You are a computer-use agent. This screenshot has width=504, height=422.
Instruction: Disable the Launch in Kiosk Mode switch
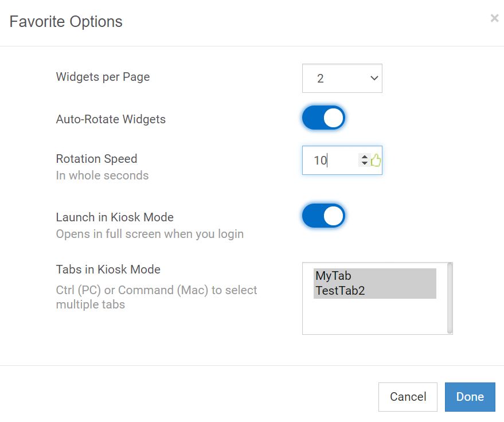[323, 216]
